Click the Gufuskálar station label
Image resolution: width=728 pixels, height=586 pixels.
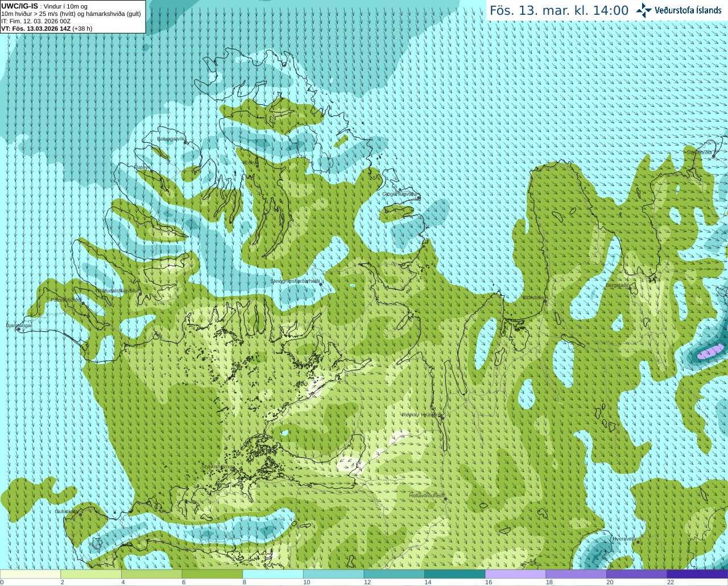(67, 511)
